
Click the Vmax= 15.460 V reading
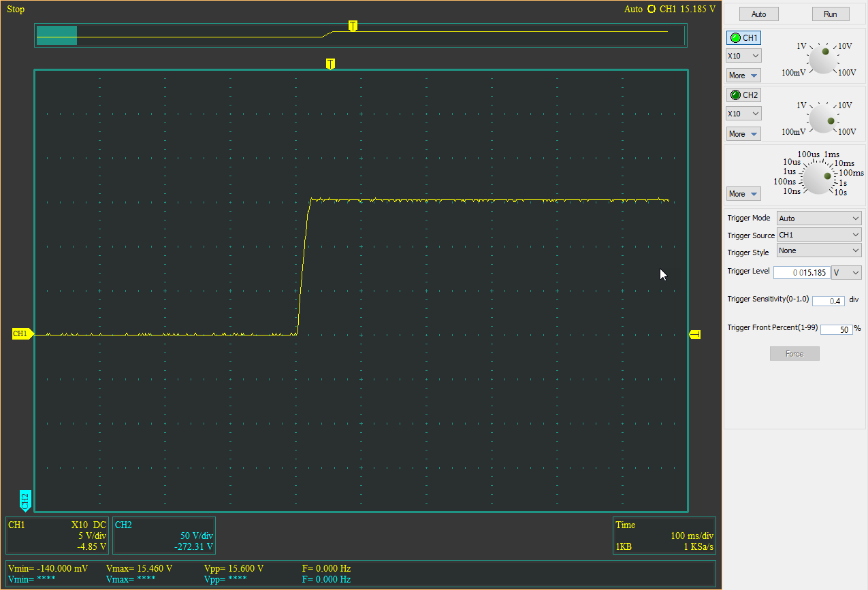[x=140, y=568]
